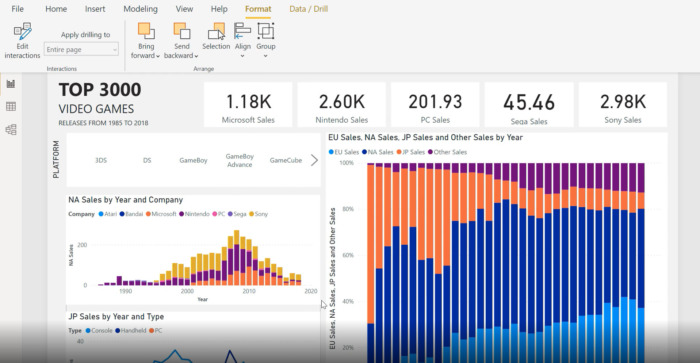The height and width of the screenshot is (363, 700).
Task: Click Atari legend color marker
Action: 101,214
